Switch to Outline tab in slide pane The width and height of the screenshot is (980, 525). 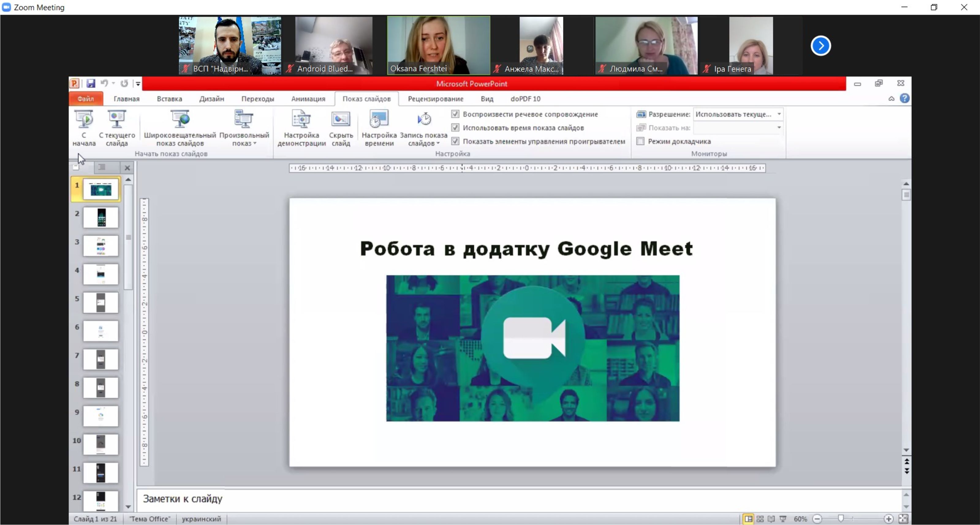102,167
